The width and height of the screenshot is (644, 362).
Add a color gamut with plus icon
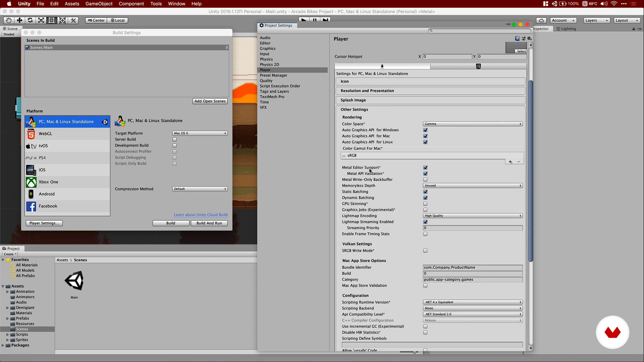coord(511,162)
